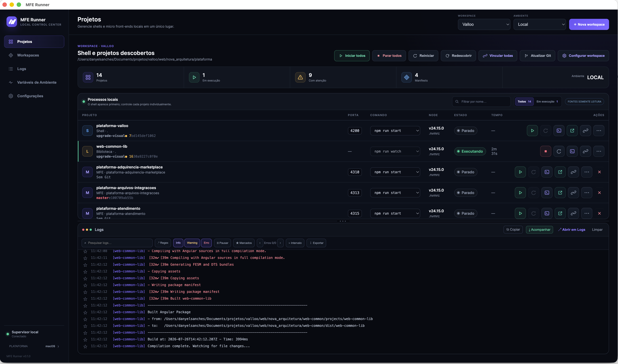Copy logs with the Copiar button
The height and width of the screenshot is (364, 618).
click(x=513, y=230)
